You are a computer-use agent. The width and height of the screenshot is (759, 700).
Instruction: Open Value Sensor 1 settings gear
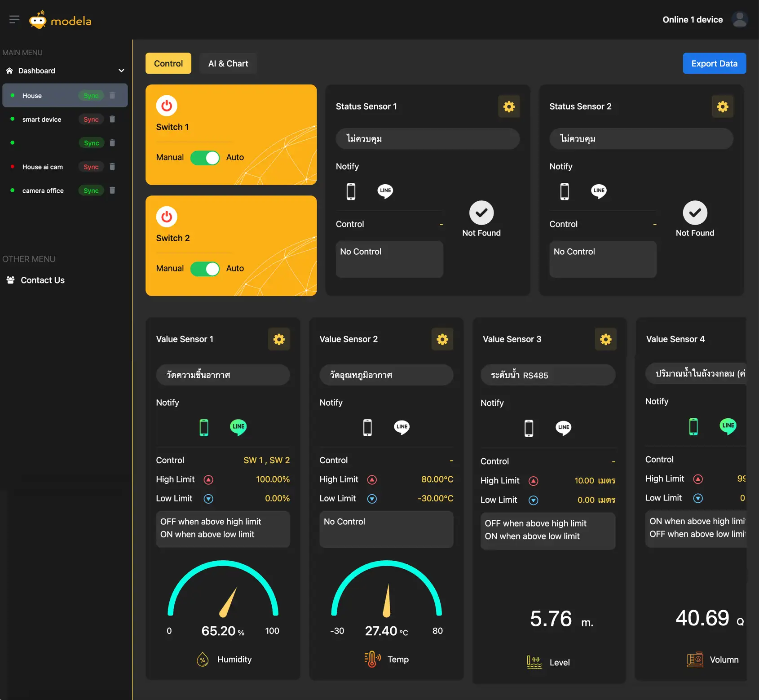click(x=279, y=339)
